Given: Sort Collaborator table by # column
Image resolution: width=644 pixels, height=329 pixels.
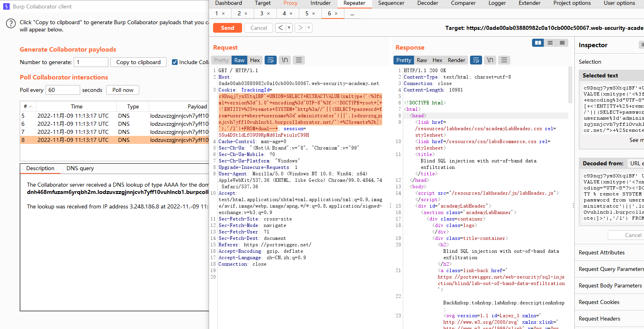Looking at the screenshot, I should click(28, 106).
